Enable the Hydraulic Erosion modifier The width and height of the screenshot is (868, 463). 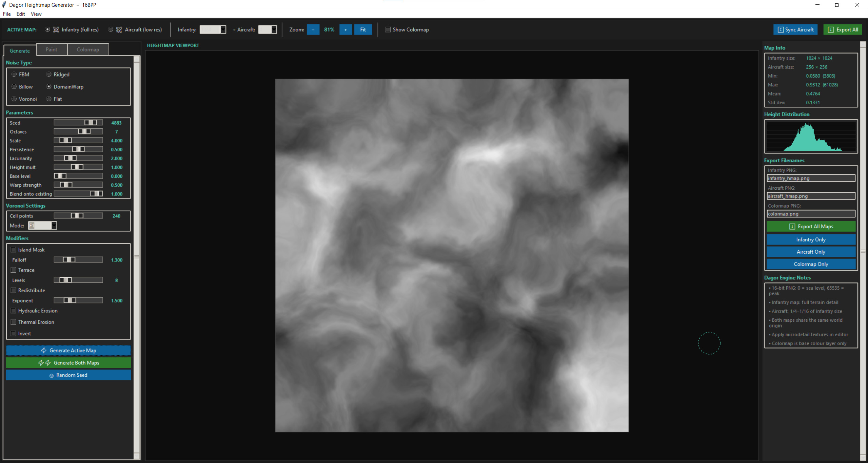pos(14,311)
